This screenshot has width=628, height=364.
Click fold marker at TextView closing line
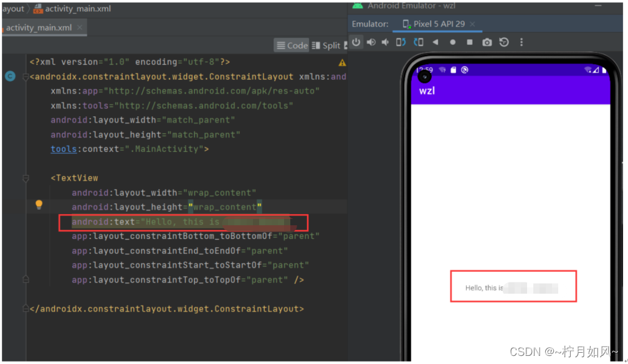click(26, 279)
